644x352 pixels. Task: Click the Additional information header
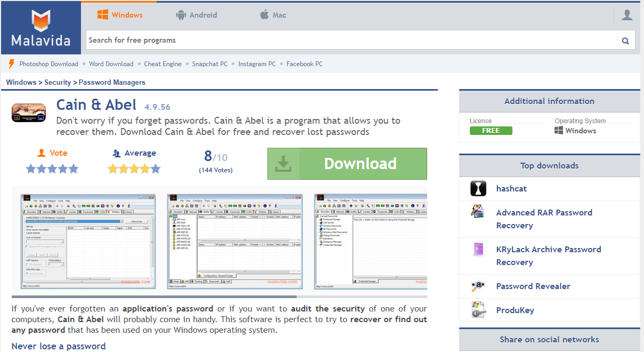pos(549,101)
